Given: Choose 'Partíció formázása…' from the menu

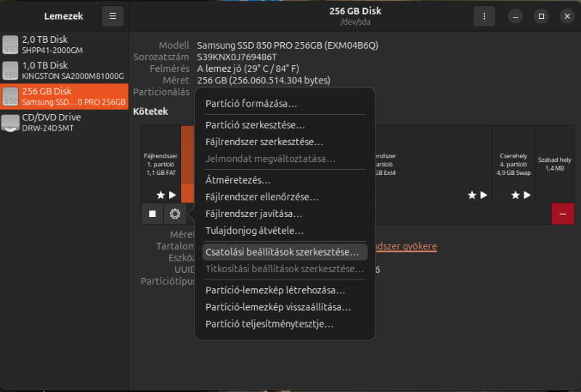Looking at the screenshot, I should pos(251,104).
